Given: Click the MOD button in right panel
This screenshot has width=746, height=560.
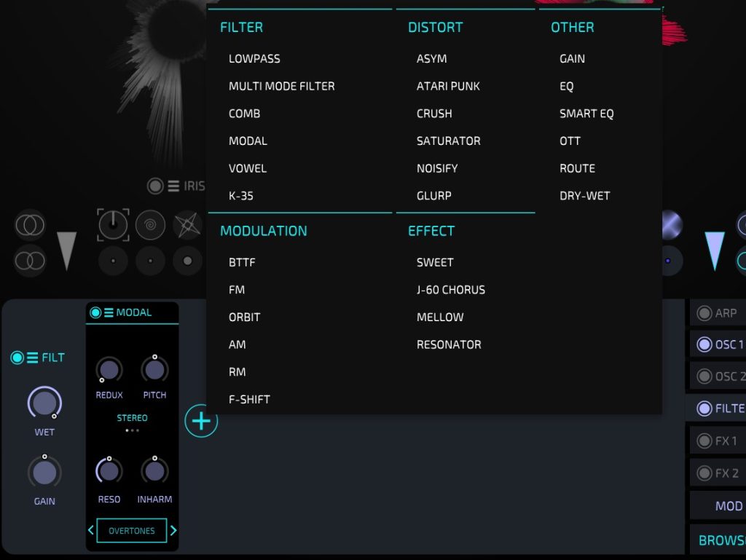Looking at the screenshot, I should (x=729, y=506).
